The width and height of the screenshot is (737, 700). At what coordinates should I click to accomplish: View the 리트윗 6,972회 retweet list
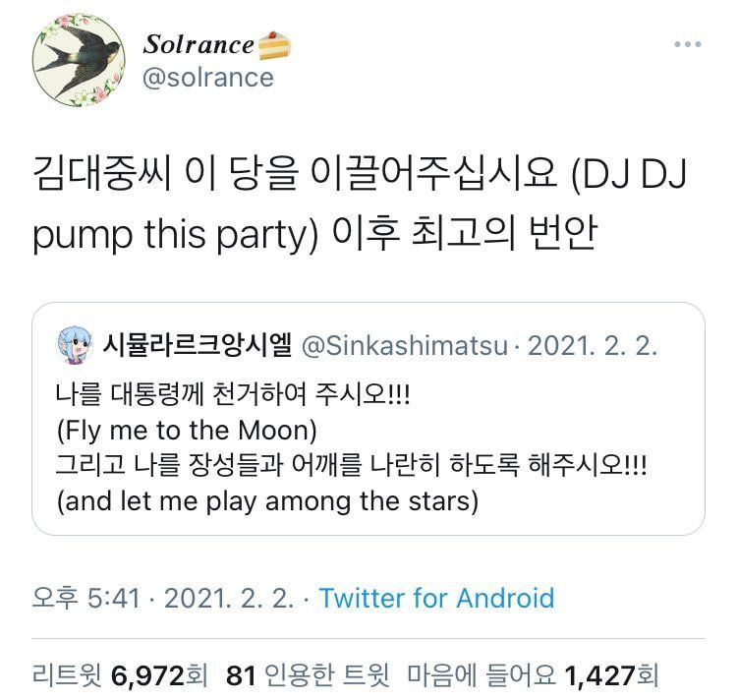[121, 675]
